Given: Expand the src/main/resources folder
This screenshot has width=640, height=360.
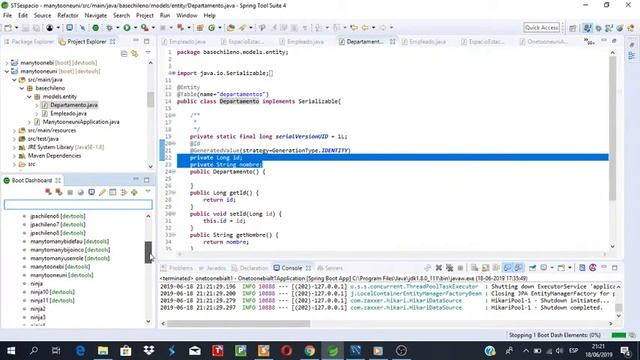Looking at the screenshot, I should coord(14,131).
